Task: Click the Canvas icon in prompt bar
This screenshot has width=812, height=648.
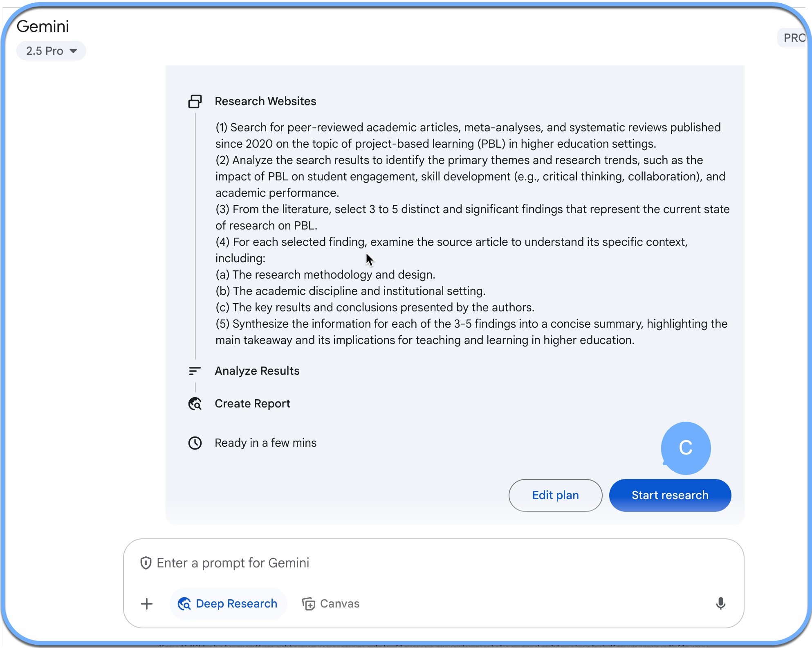Action: pos(309,604)
